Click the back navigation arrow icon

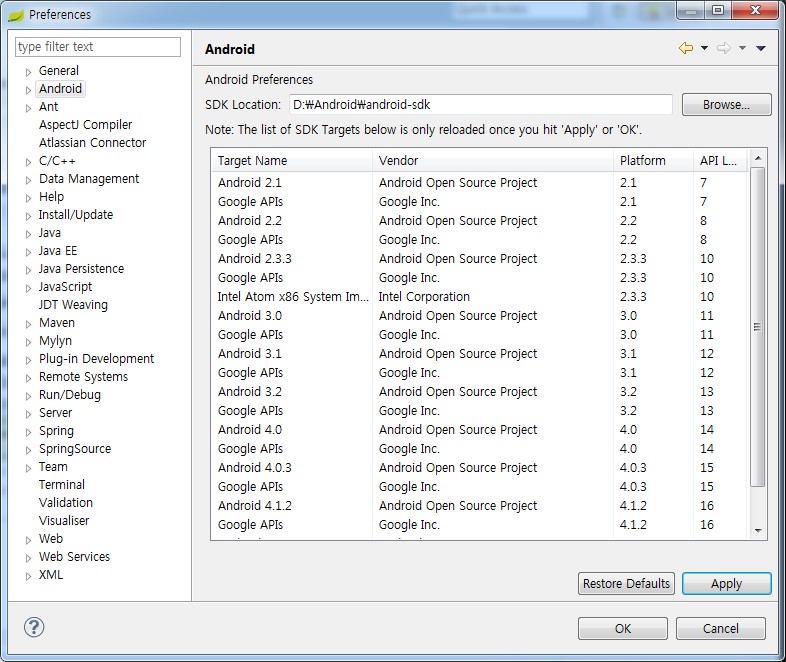click(686, 48)
